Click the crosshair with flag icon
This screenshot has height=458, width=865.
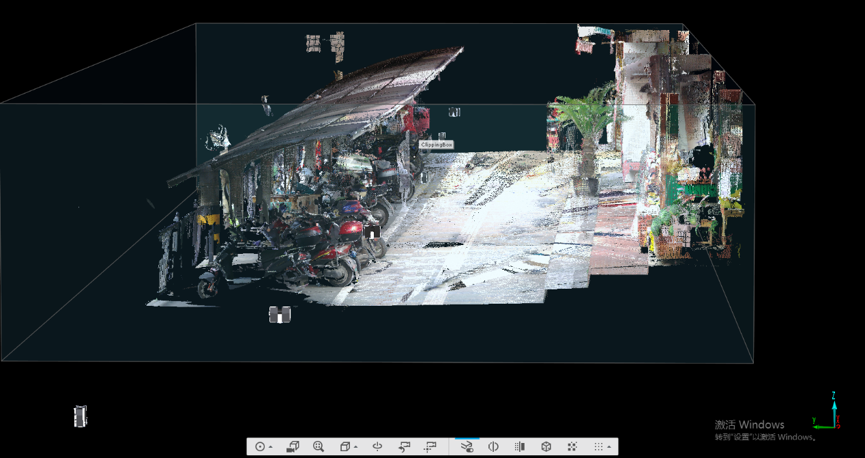coord(431,447)
